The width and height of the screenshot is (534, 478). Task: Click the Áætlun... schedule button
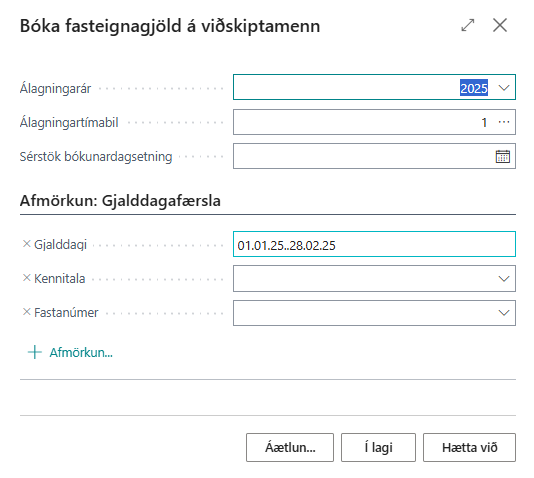pyautogui.click(x=290, y=447)
